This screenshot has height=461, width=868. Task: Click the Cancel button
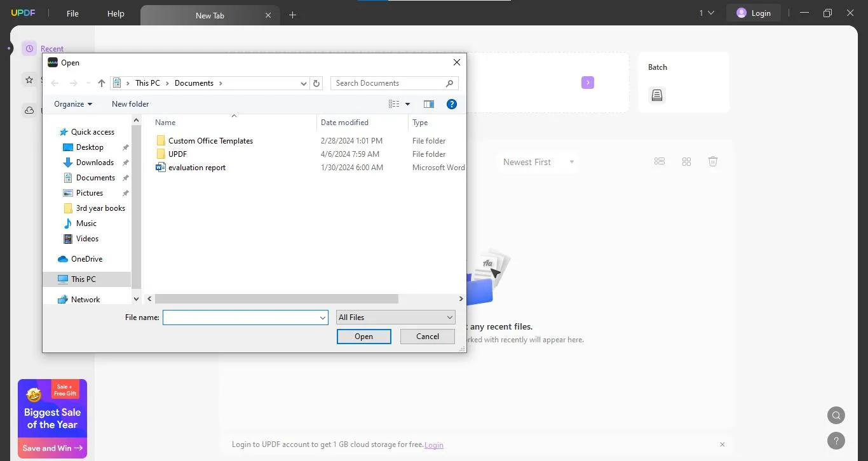pos(428,337)
